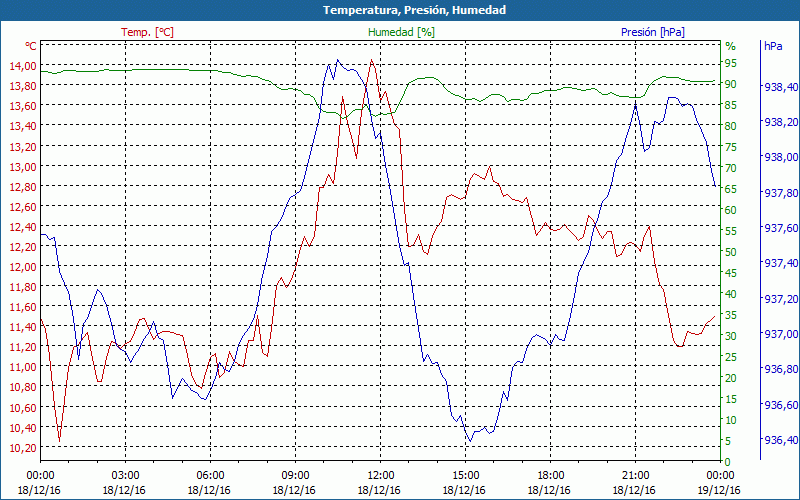Click the '15:00' time axis label
This screenshot has width=800, height=500.
[466, 476]
